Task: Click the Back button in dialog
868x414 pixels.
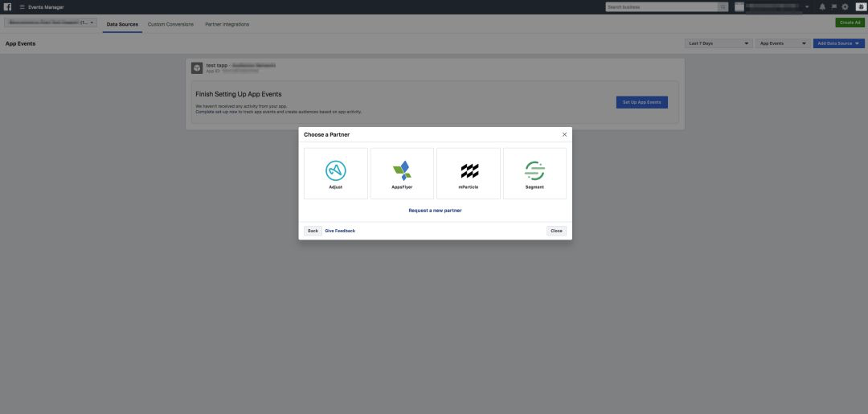Action: [313, 231]
